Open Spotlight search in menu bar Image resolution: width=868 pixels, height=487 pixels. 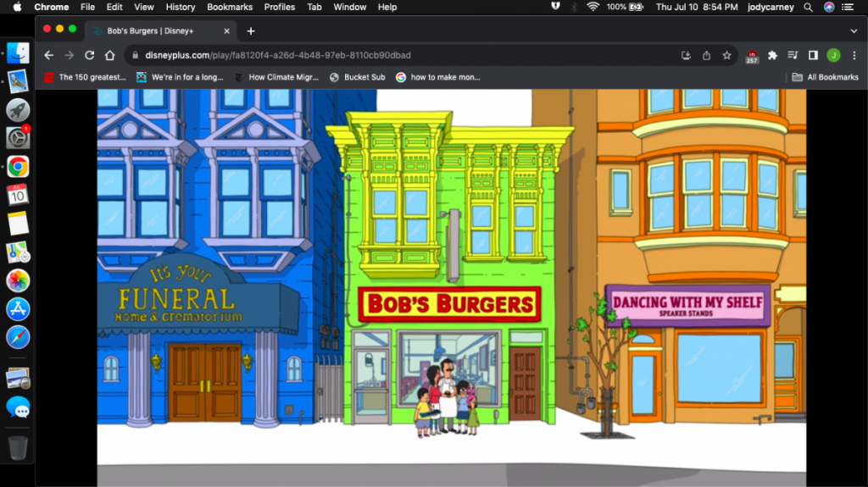808,7
